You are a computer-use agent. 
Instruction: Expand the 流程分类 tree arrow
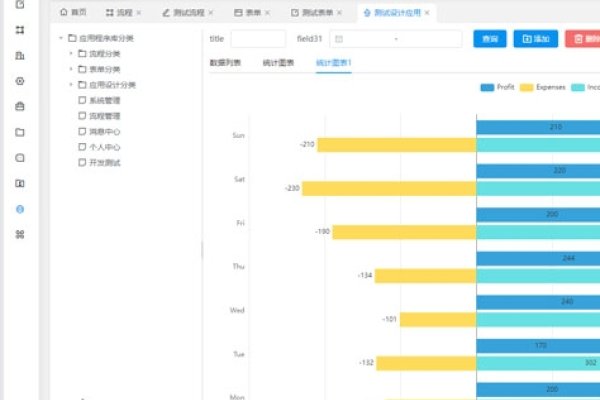[x=71, y=54]
